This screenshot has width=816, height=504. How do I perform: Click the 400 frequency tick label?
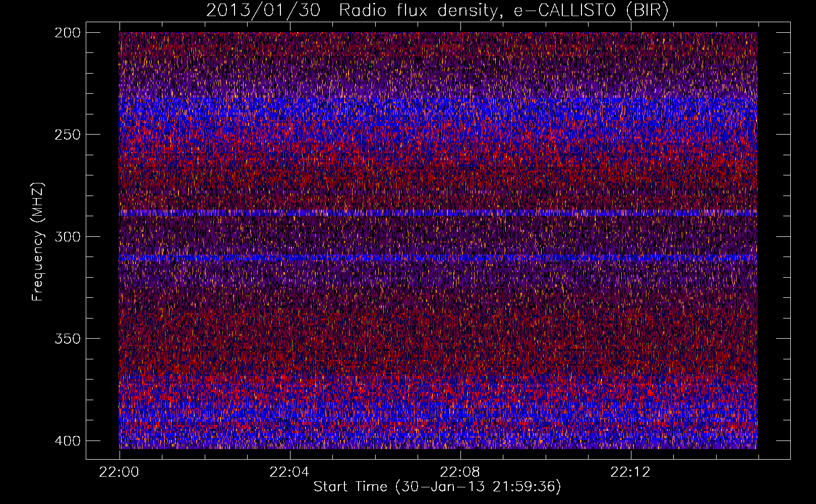click(x=67, y=440)
